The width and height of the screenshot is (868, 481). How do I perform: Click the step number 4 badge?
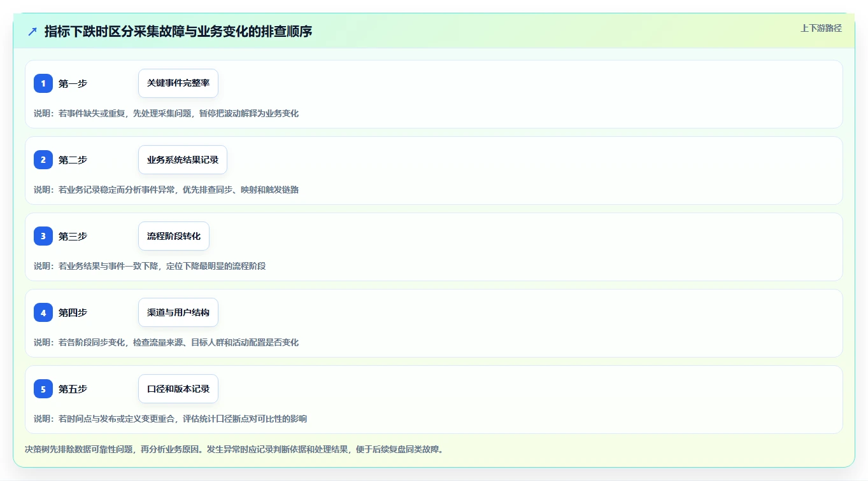point(43,312)
